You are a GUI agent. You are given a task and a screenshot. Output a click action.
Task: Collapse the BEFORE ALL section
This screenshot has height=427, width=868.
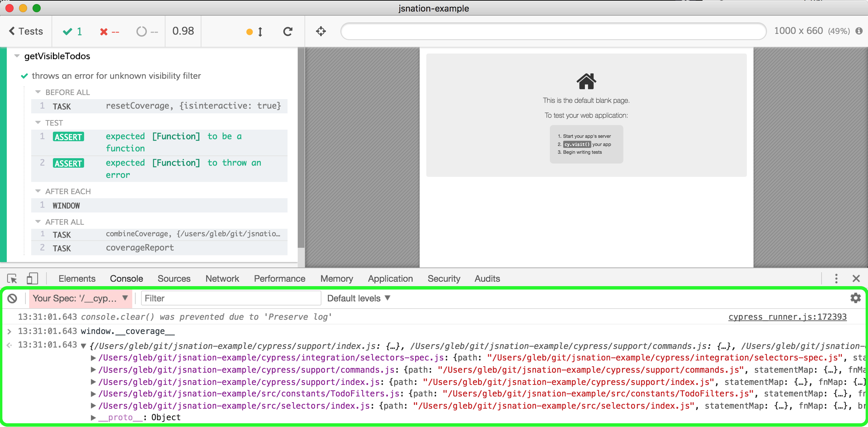[37, 92]
